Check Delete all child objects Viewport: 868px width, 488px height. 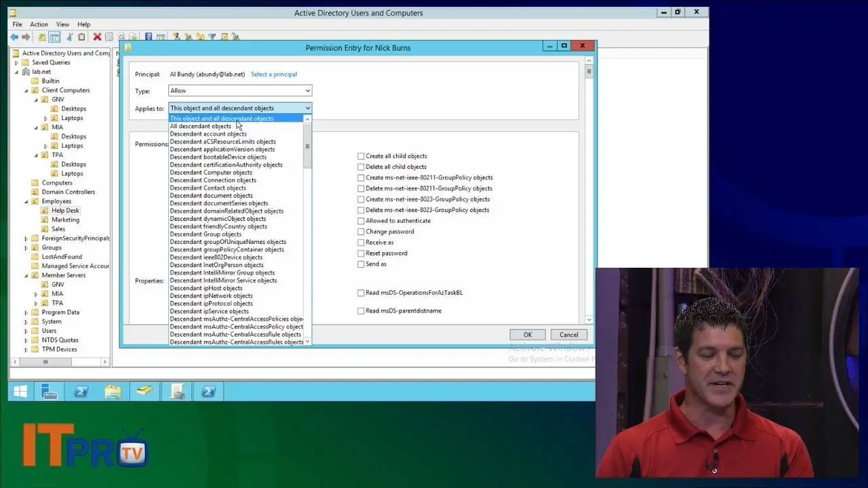pyautogui.click(x=361, y=167)
